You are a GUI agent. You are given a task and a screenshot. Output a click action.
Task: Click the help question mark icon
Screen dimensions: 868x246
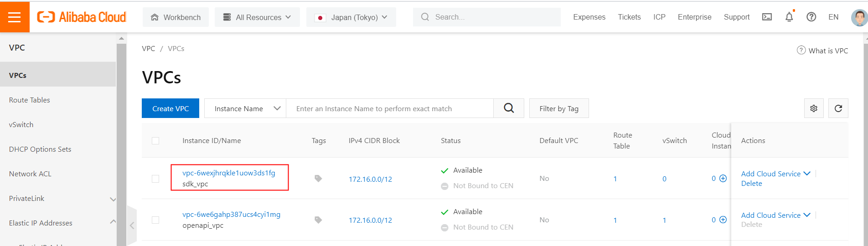811,17
